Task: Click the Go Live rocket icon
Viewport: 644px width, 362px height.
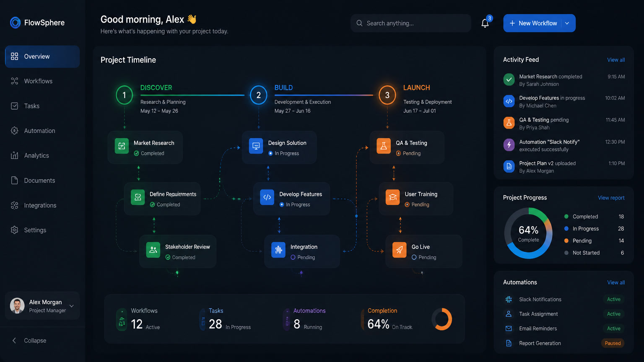Action: pyautogui.click(x=400, y=250)
